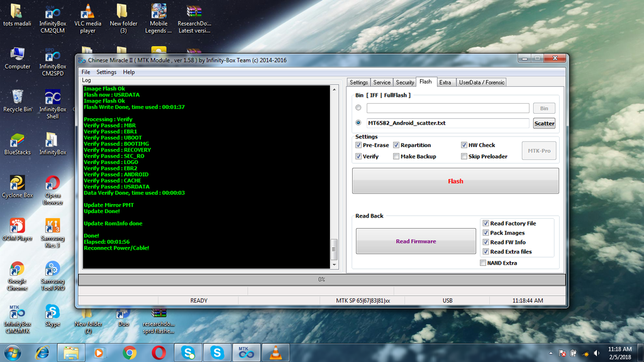Click the Opera icon in the taskbar
The width and height of the screenshot is (644, 362).
coord(159,353)
